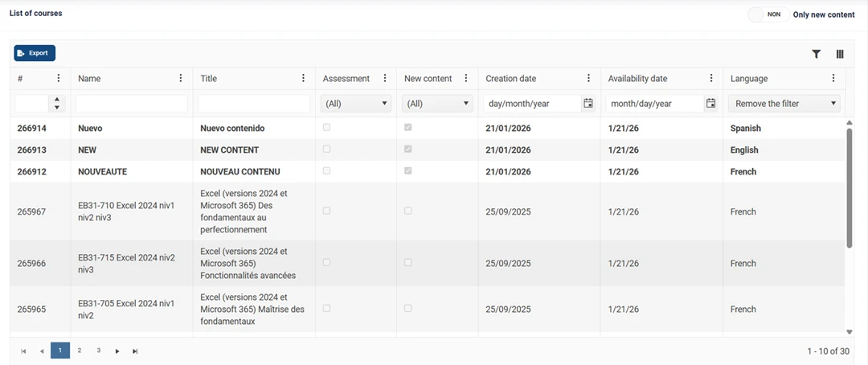868x365 pixels.
Task: Select the 'Nuevo contenido' title cell
Action: [x=254, y=128]
